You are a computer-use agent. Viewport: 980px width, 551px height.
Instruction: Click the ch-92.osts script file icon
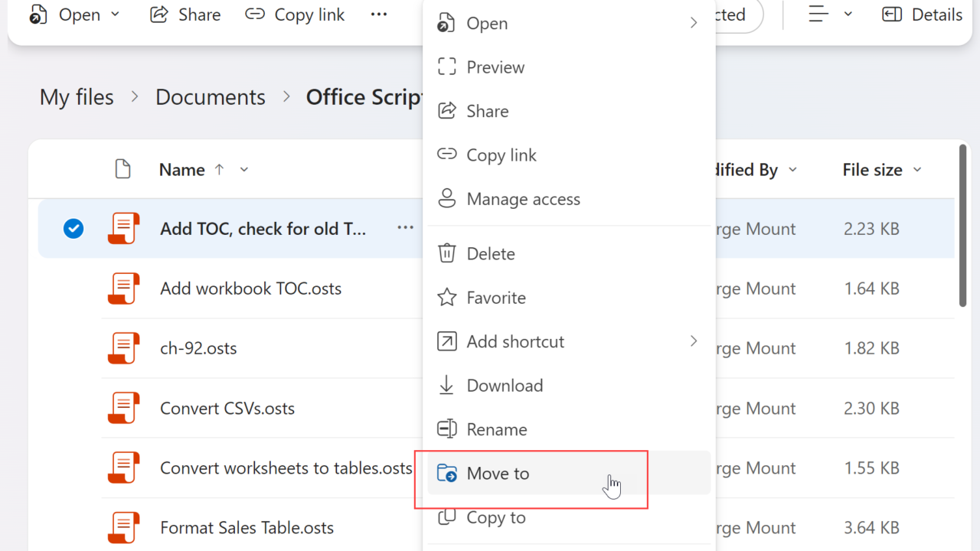pyautogui.click(x=123, y=348)
